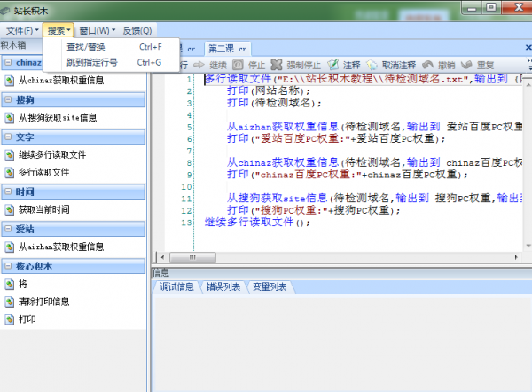
Task: Open the 搜索 menu
Action: 59,31
